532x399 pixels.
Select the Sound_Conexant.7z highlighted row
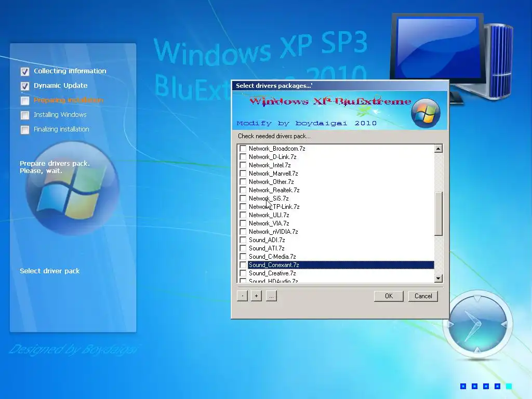341,265
